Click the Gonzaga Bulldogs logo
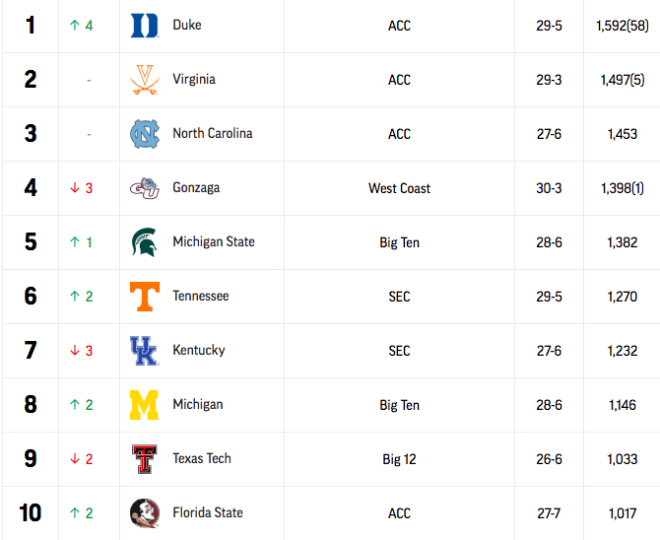This screenshot has height=540, width=660. 144,188
